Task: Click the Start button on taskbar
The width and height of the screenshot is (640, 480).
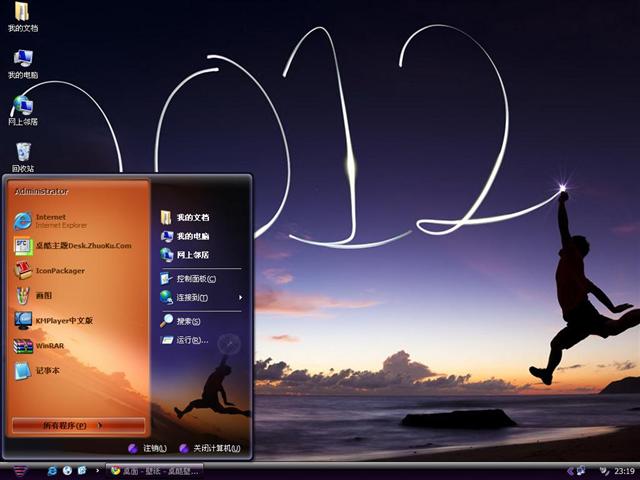Action: pos(18,470)
